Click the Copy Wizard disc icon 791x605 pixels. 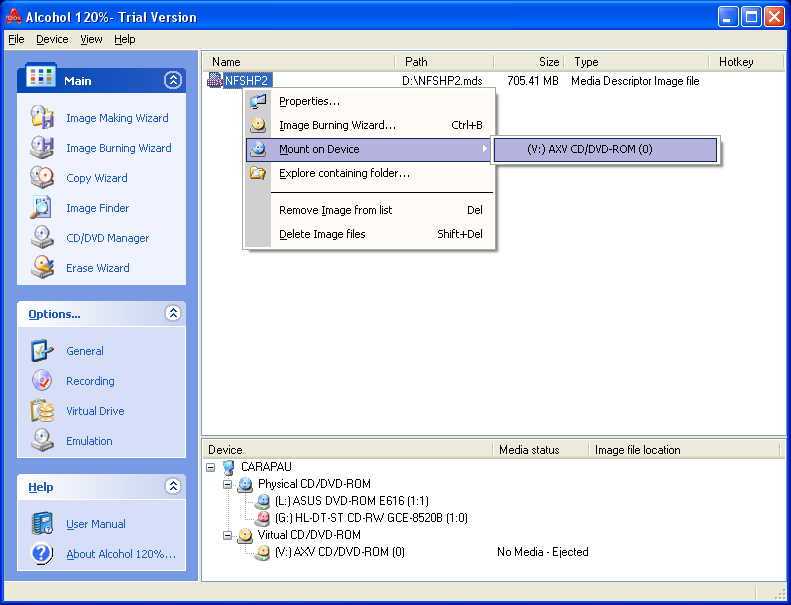pyautogui.click(x=42, y=178)
